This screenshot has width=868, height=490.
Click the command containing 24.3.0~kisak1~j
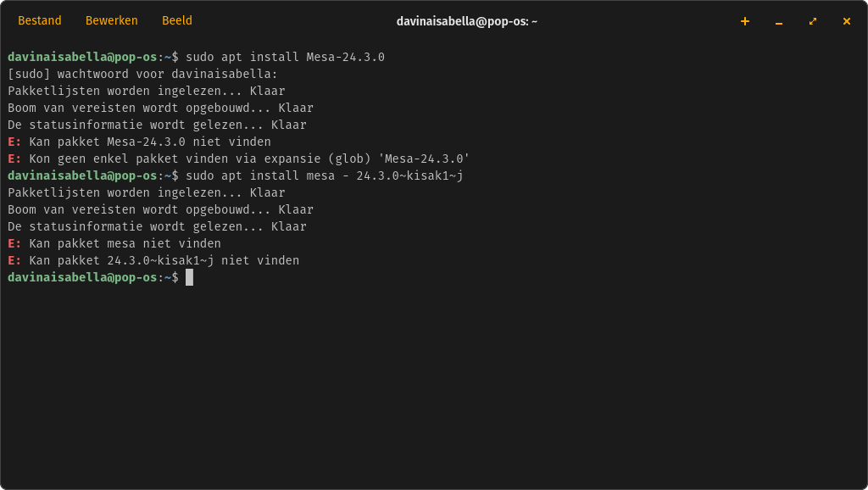click(325, 176)
